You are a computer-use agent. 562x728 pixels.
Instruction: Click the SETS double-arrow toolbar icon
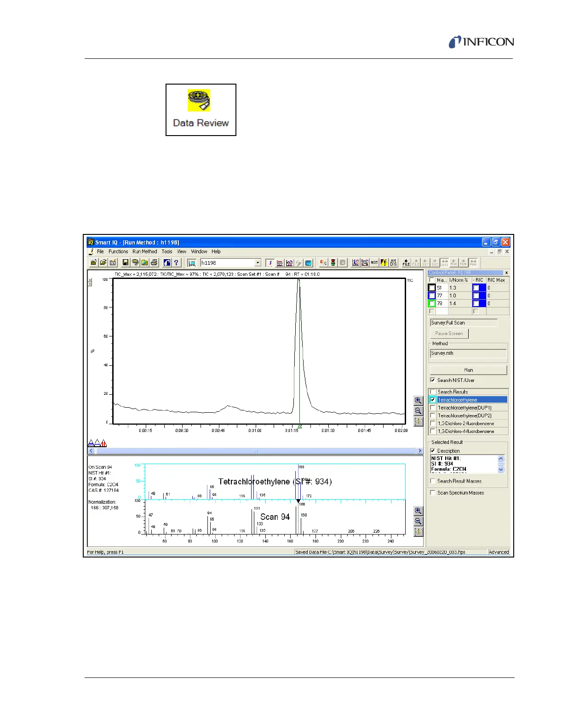tap(444, 262)
